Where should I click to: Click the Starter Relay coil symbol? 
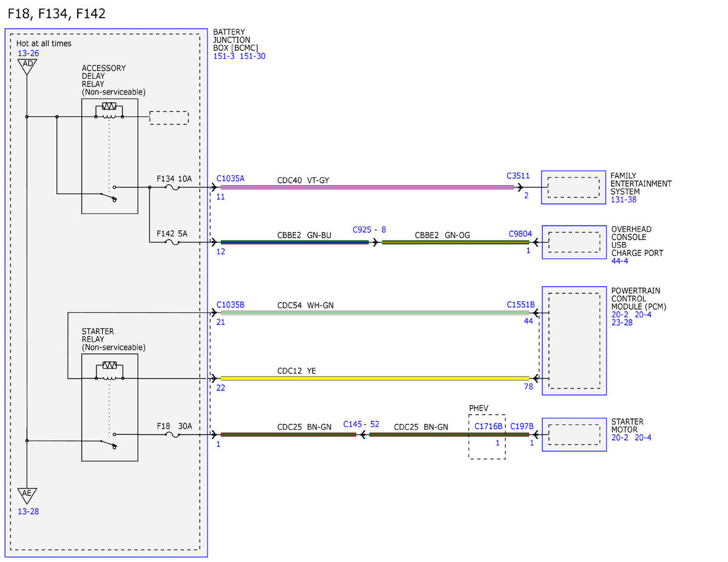click(x=110, y=370)
